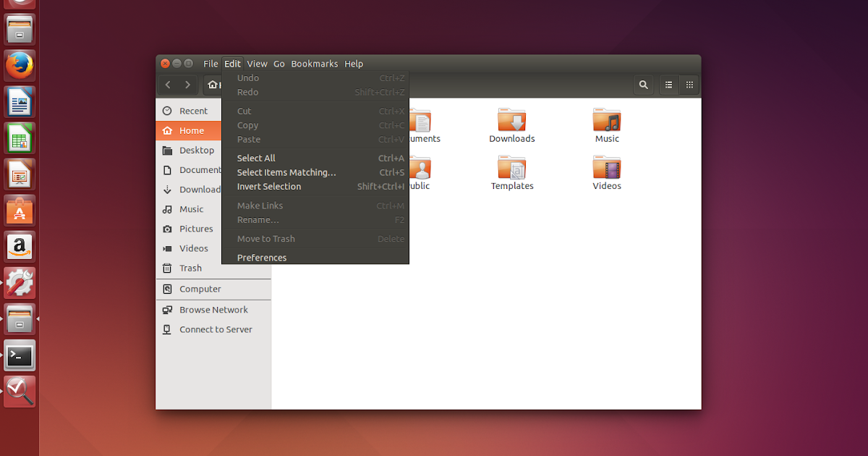Open System Settings from the launcher
This screenshot has width=868, height=456.
click(x=18, y=282)
